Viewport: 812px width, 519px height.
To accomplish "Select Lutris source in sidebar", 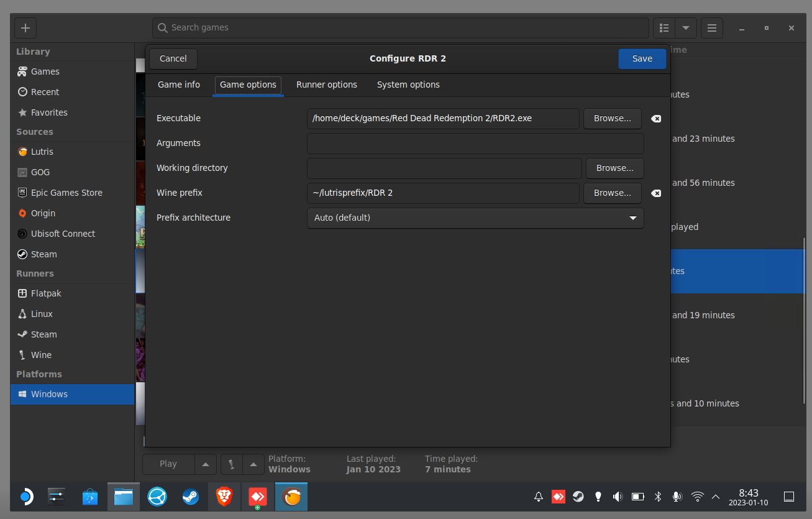I will (72, 152).
